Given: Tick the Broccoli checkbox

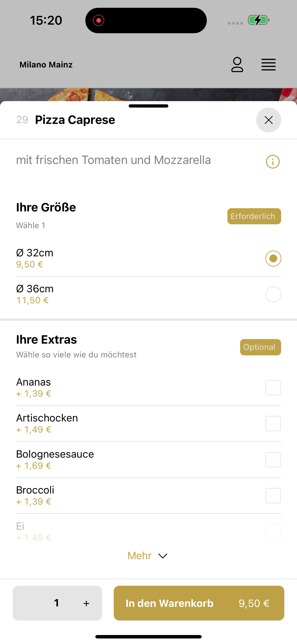Looking at the screenshot, I should 273,495.
